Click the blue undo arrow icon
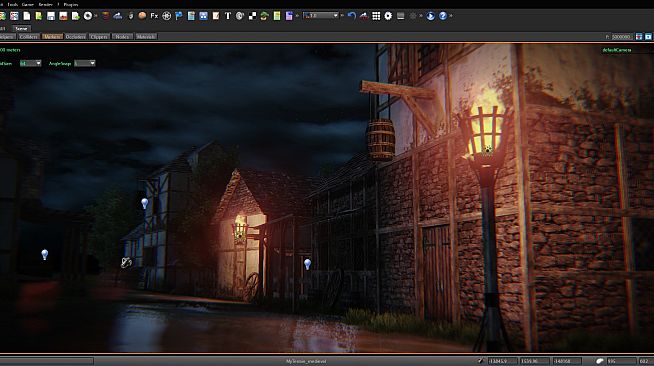 coord(352,16)
